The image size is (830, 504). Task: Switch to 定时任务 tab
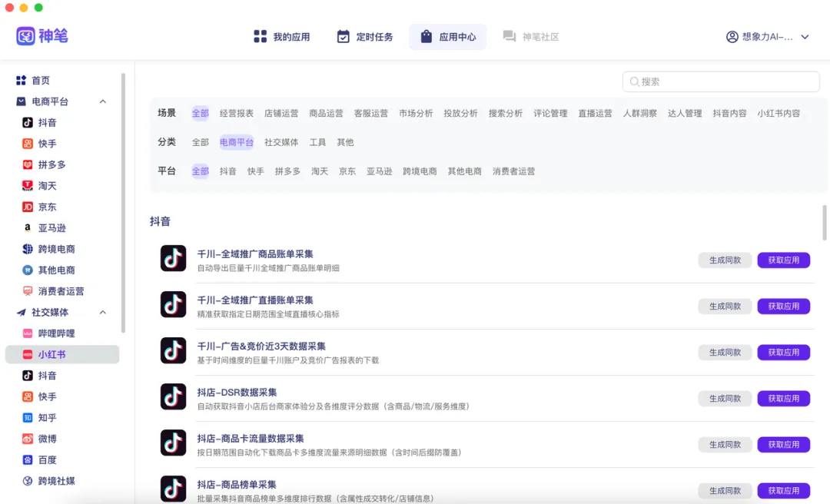point(365,37)
